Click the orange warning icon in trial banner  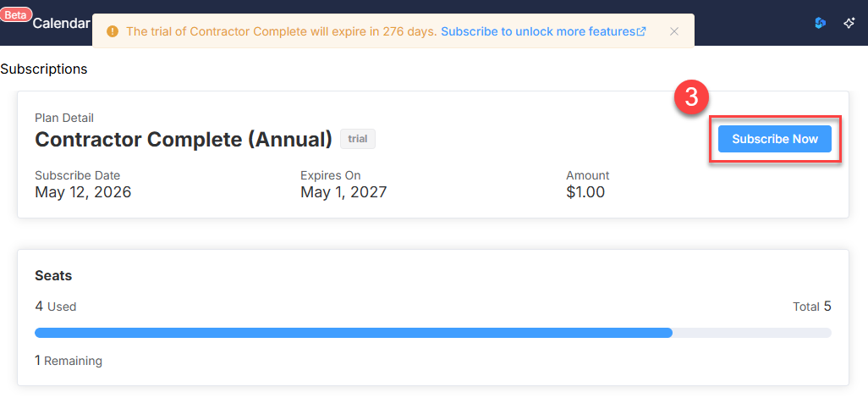coord(113,31)
